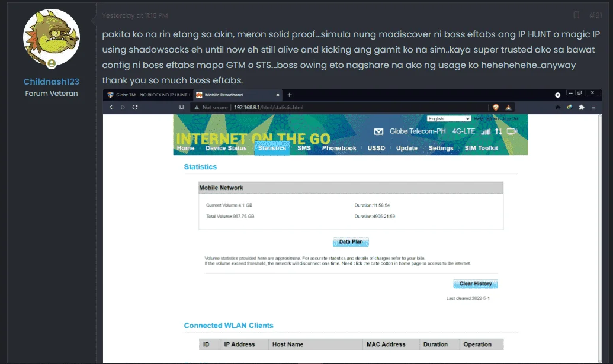Select the Statistics menu tab
Viewport: 613px width, 364px height.
coord(272,148)
